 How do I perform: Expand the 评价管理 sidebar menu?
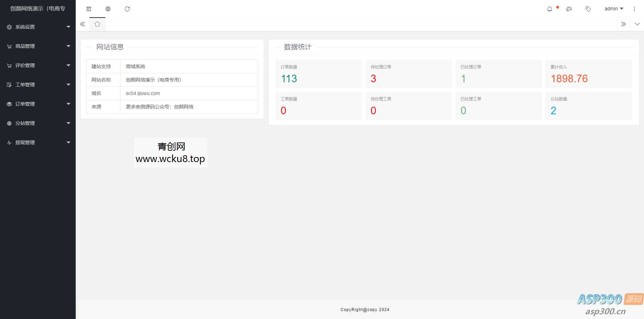point(38,65)
